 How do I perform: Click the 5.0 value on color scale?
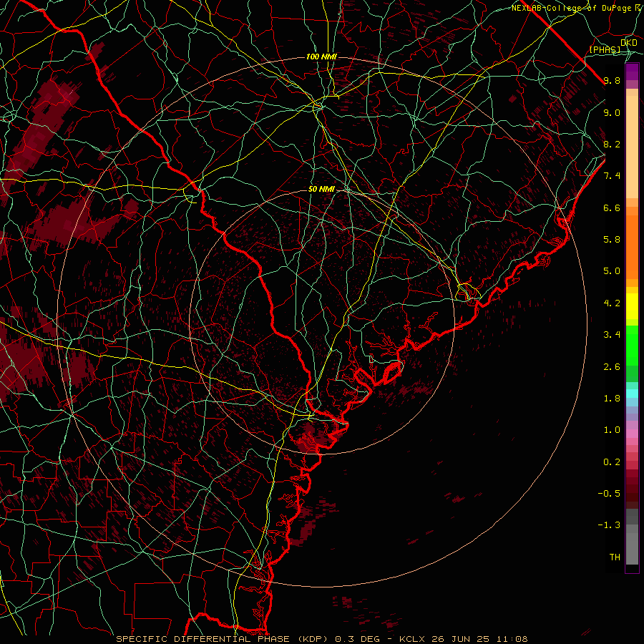coord(612,271)
